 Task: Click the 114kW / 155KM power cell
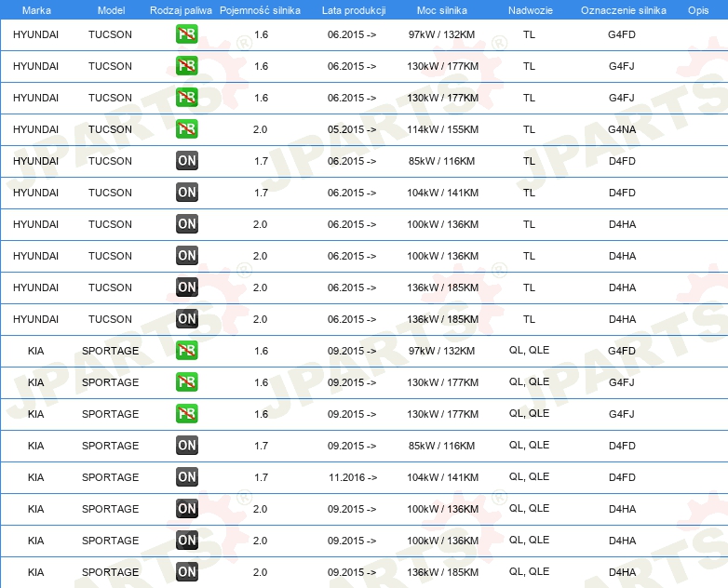[x=443, y=129]
